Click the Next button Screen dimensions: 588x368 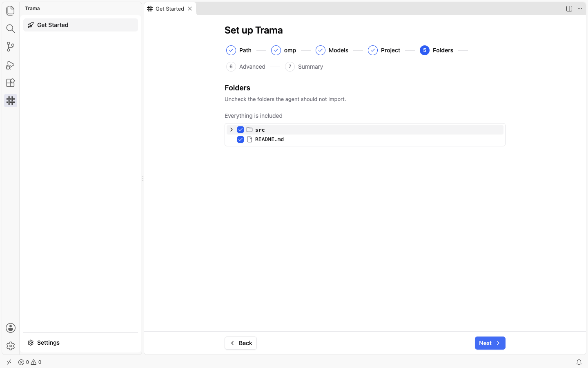[490, 343]
